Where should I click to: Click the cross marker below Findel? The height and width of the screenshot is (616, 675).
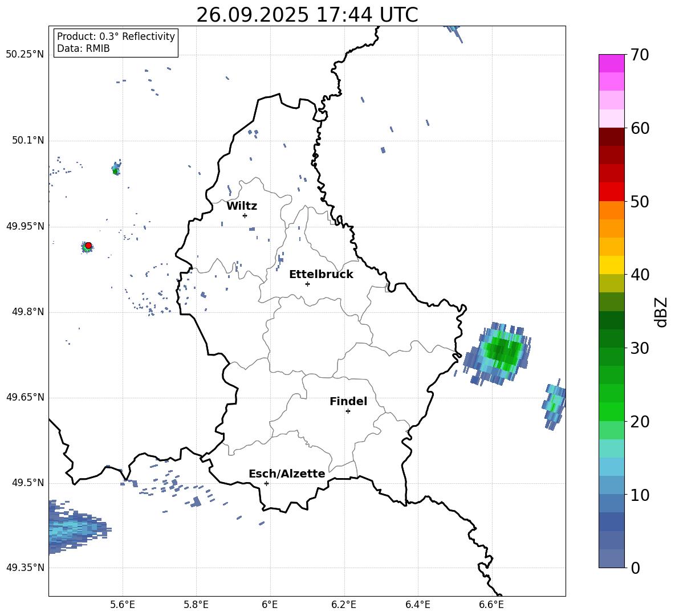pos(348,411)
